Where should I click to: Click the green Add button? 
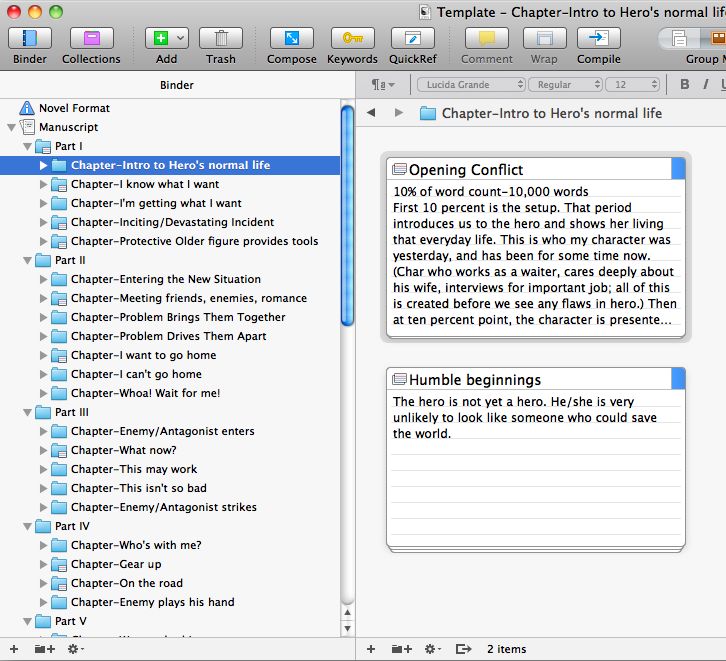160,38
